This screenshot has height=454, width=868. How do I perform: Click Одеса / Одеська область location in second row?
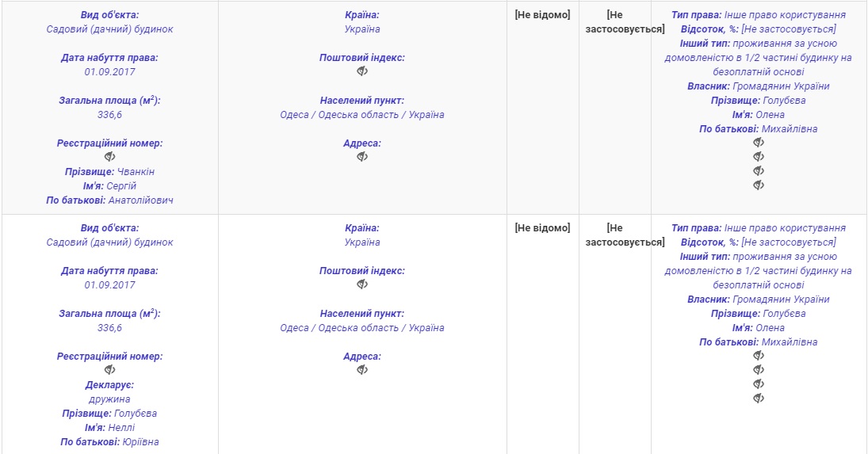(362, 328)
